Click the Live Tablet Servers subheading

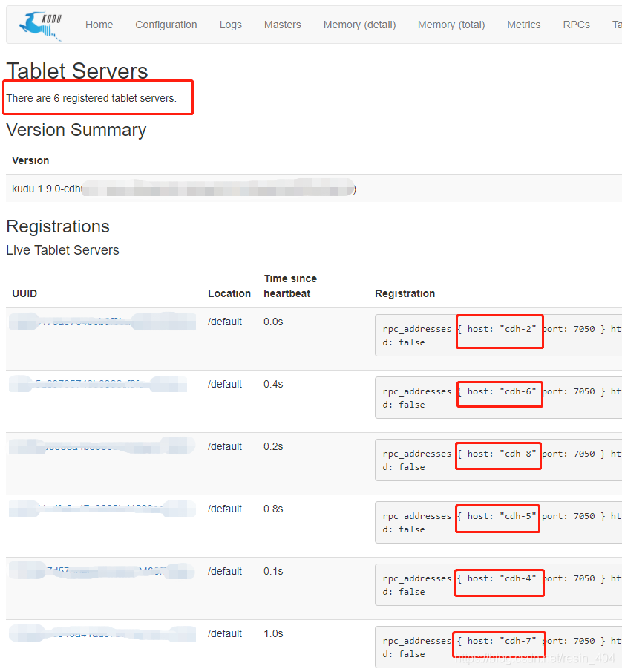(62, 249)
